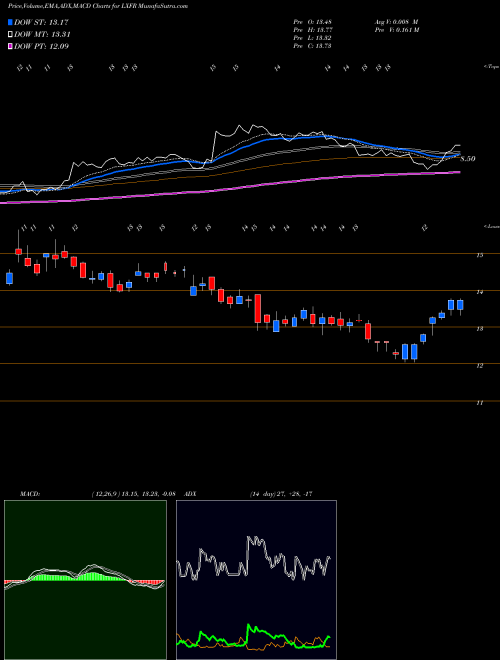The width and height of the screenshot is (500, 660).
Task: Click the ADX values '(14 day) 27, +28, -17'
Action: (x=281, y=494)
